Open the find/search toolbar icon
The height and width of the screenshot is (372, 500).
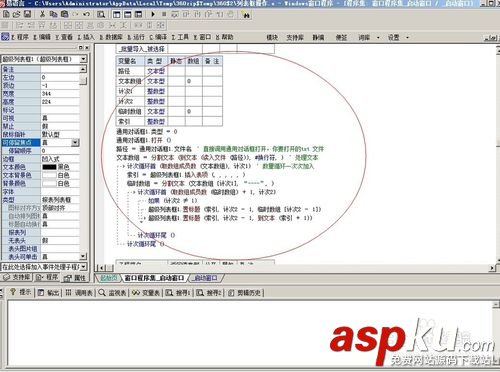click(x=101, y=14)
